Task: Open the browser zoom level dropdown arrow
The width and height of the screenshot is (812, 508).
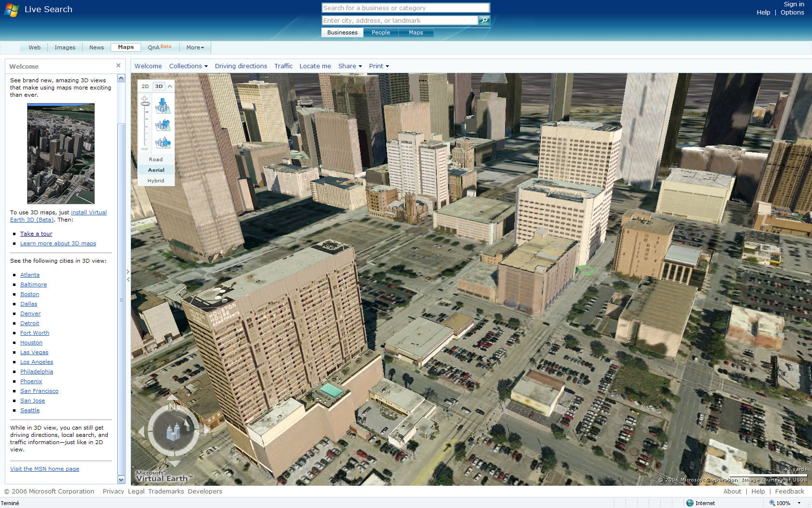Action: click(799, 503)
